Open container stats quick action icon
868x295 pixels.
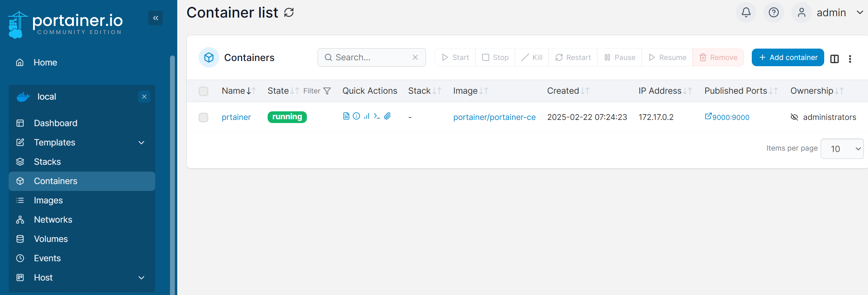(367, 116)
